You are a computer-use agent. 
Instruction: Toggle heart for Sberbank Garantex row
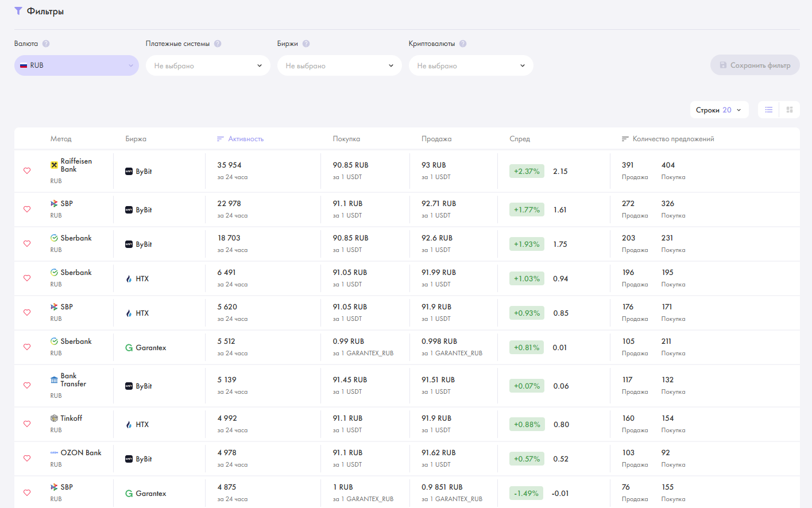(x=27, y=347)
